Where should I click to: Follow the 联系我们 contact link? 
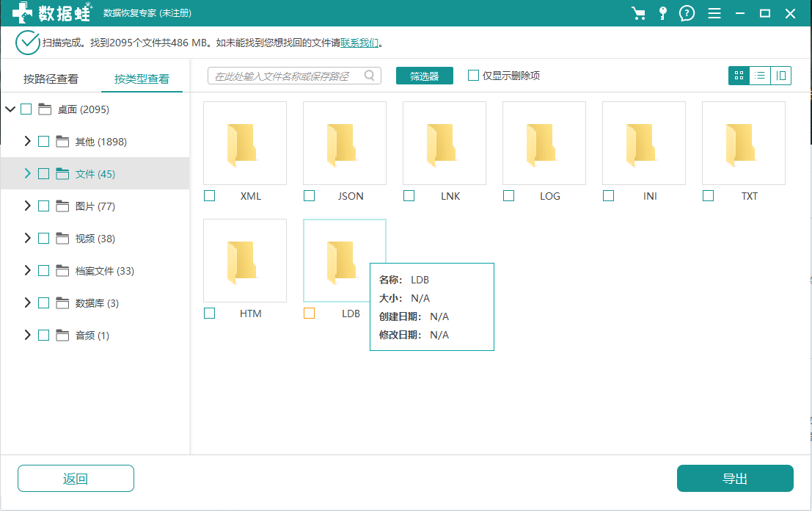[359, 43]
